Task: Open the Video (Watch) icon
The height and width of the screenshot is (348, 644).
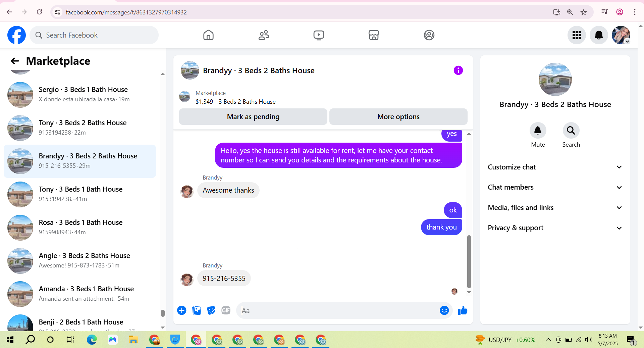Action: point(319,35)
